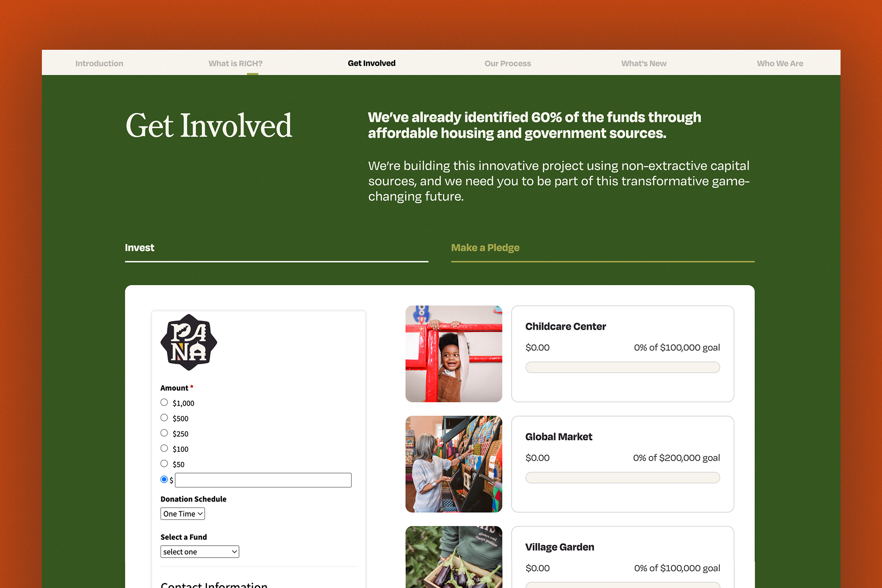
Task: Choose the $500 donation option
Action: click(164, 417)
